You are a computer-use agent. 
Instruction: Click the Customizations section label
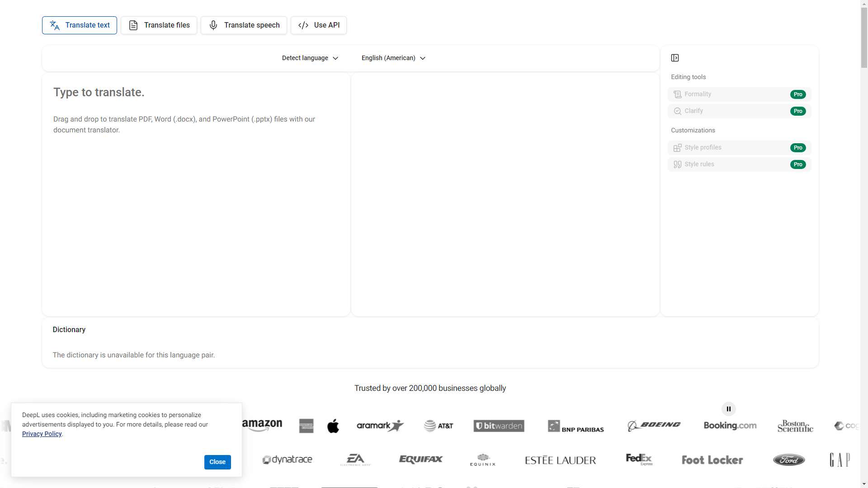(x=693, y=131)
